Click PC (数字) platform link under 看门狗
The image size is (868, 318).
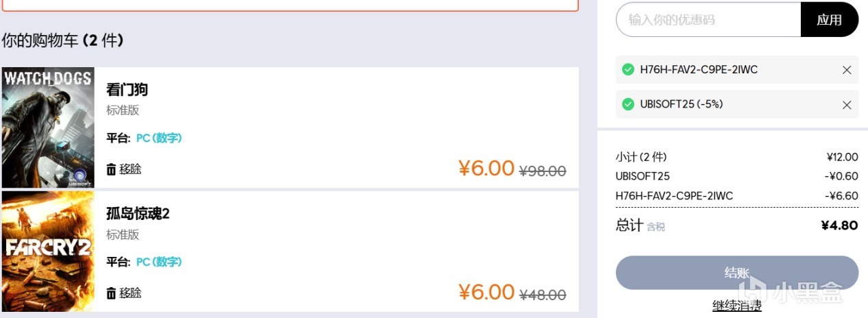[159, 138]
